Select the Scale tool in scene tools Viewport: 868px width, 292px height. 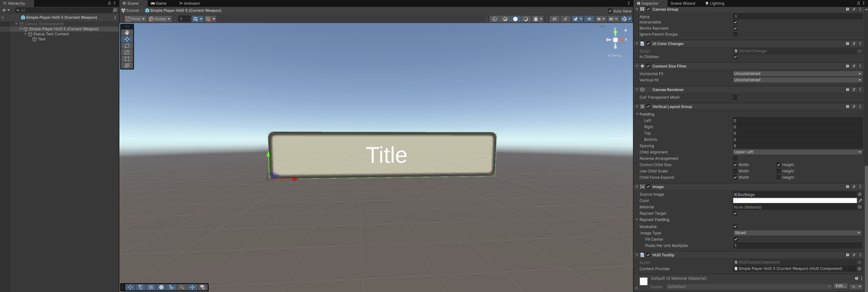[x=127, y=52]
